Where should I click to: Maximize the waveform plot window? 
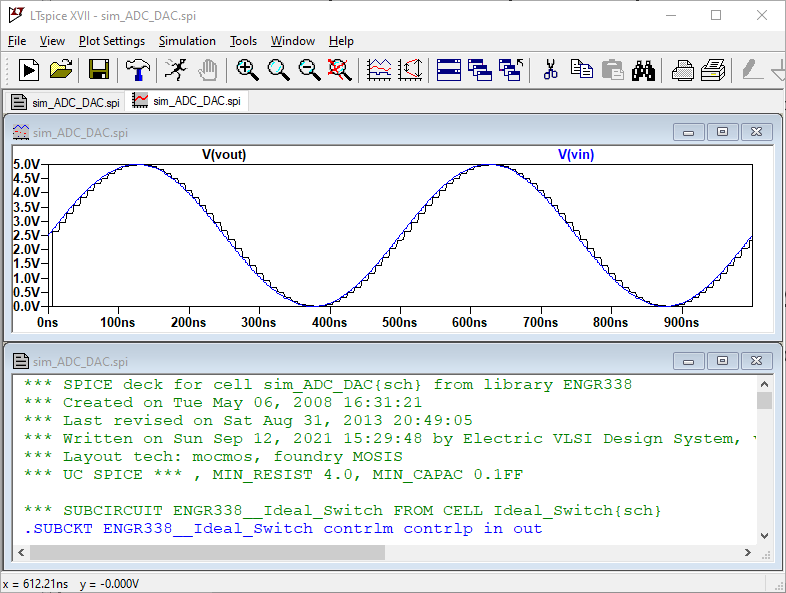722,132
